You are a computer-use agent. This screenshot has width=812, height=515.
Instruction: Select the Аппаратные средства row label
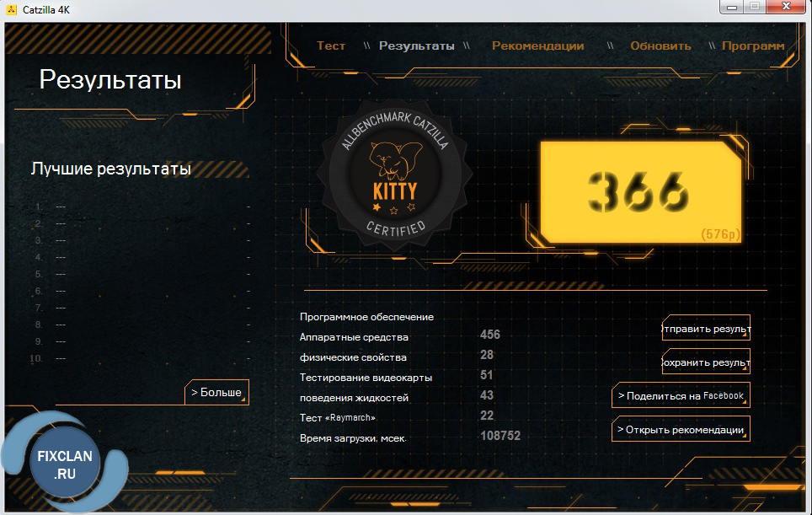coord(354,337)
